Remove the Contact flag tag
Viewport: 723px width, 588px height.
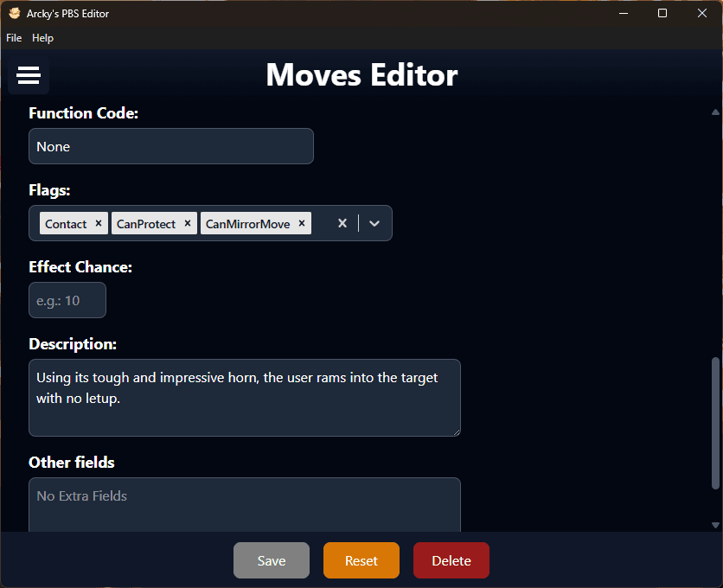click(99, 223)
